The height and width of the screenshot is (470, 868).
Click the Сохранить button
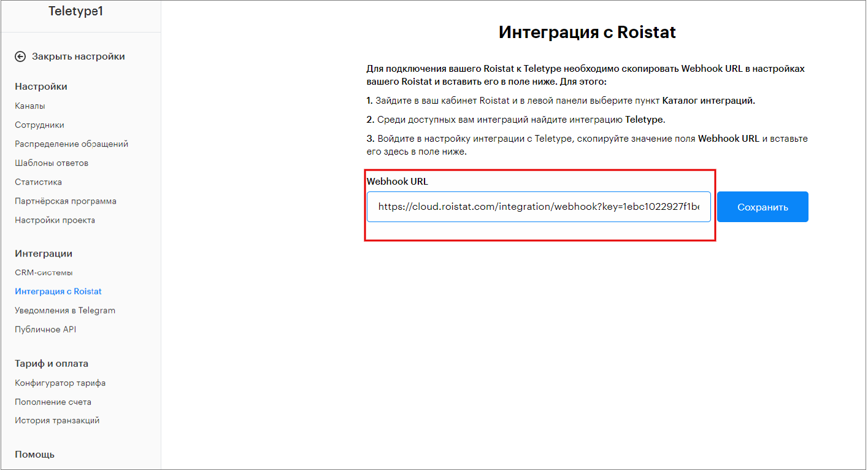coord(762,207)
